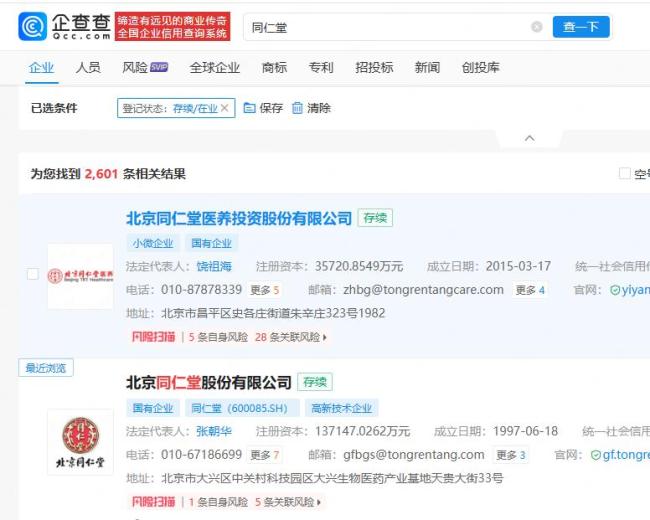Open legal representative 张朝华
Screen dimensions: 650x520
pyautogui.click(x=214, y=431)
